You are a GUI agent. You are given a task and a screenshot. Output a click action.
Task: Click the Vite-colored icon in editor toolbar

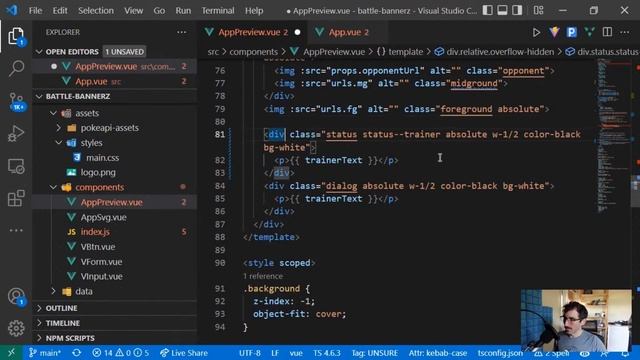coord(554,32)
